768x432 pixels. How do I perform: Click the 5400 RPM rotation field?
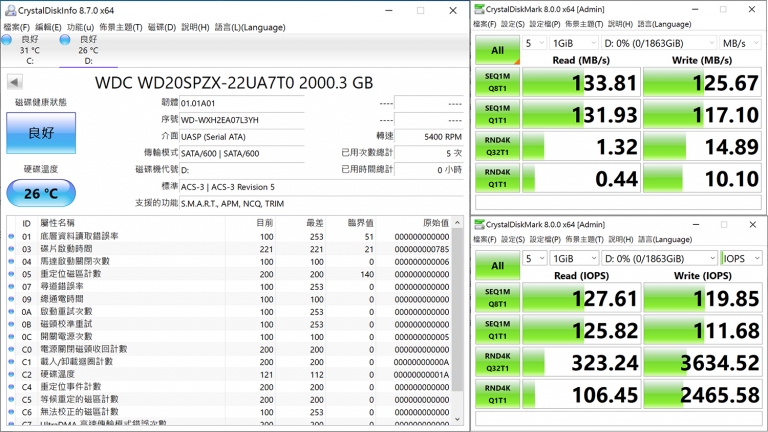[429, 137]
